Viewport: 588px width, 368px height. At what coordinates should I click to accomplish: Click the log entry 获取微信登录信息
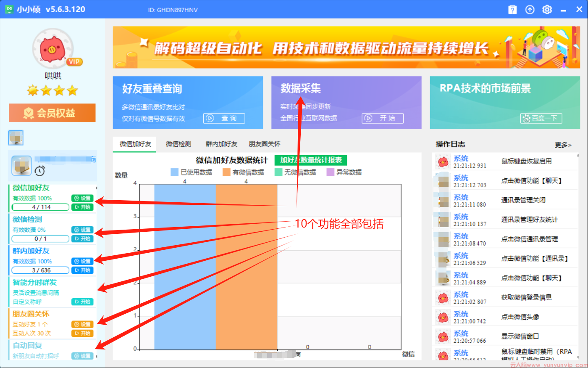pos(526,297)
